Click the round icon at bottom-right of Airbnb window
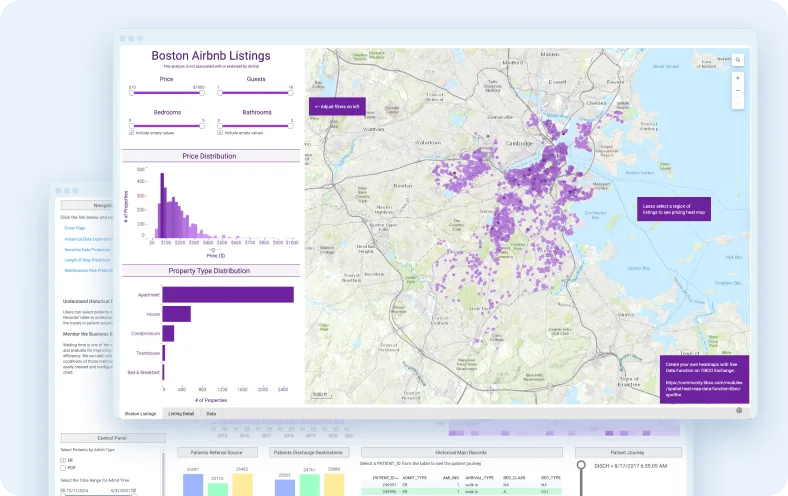This screenshot has width=788, height=496. [x=739, y=410]
